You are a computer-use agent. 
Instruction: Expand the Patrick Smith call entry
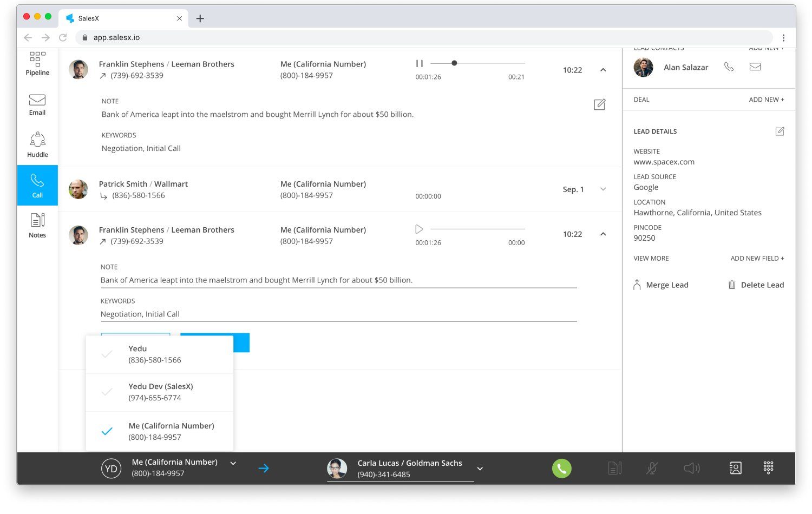click(603, 189)
